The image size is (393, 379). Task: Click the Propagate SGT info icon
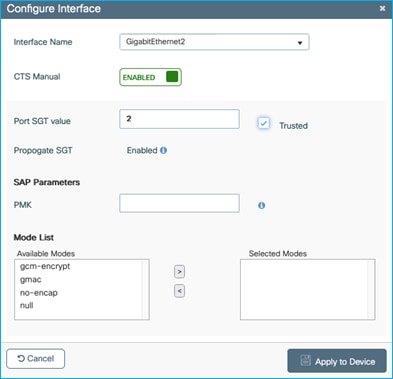click(x=163, y=150)
